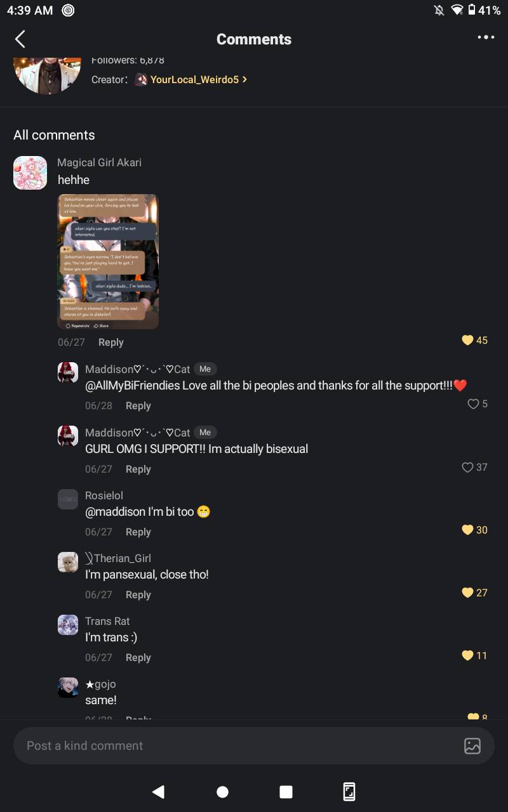
Task: Tap the screen rotation icon in navigation bar
Action: coord(349,792)
